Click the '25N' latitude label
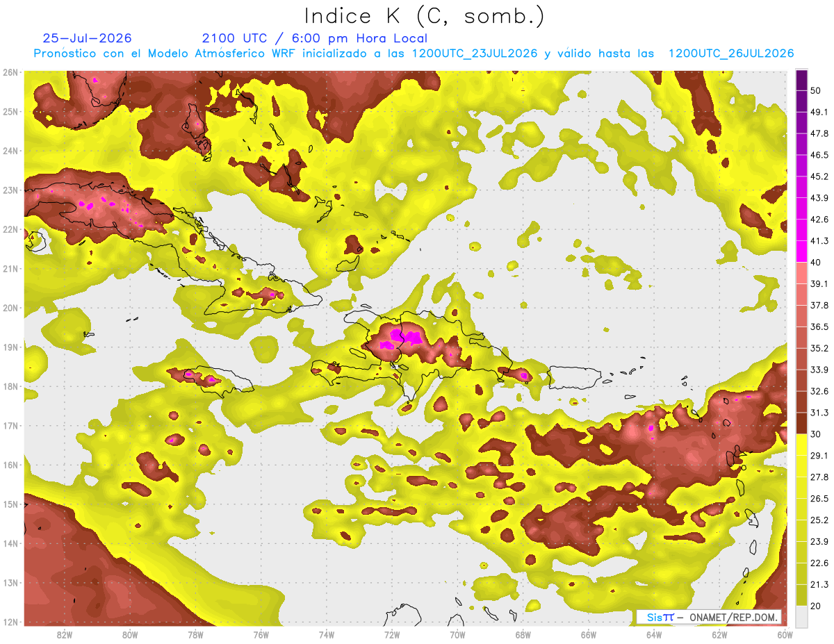 10,111
